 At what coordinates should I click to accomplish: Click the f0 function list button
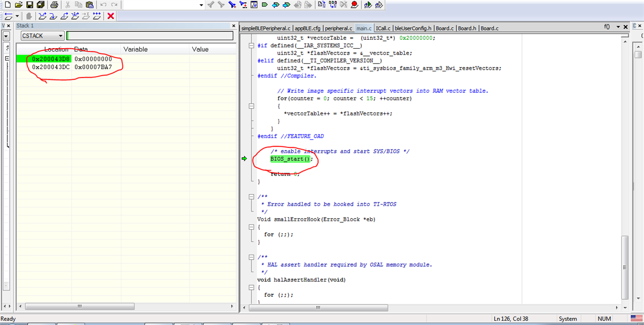tap(607, 27)
